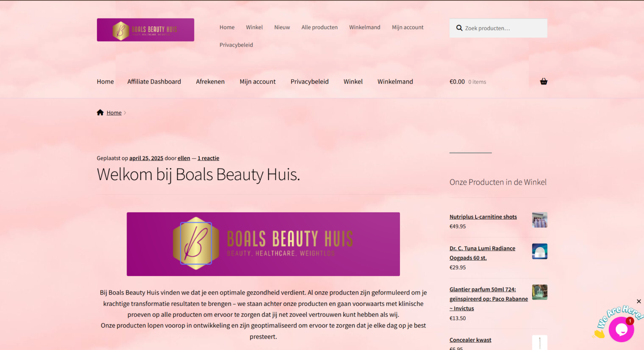Open the Afrekenen menu item
This screenshot has width=644, height=350.
(210, 81)
